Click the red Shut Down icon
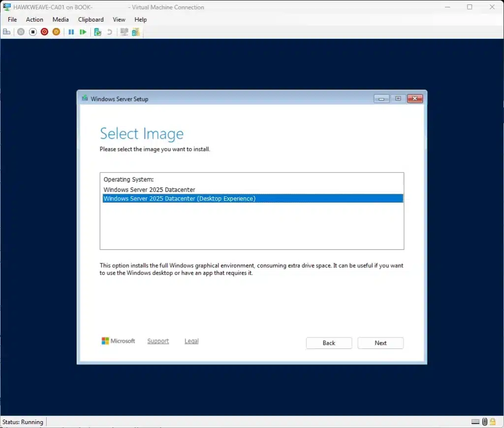 pyautogui.click(x=44, y=32)
